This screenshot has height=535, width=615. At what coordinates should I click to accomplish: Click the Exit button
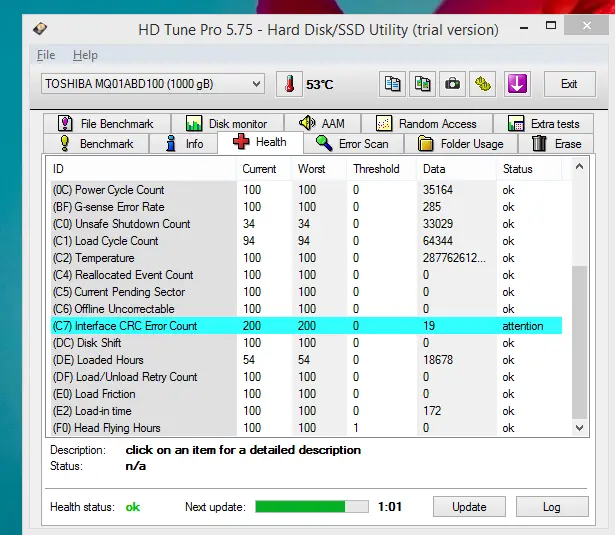pyautogui.click(x=570, y=84)
